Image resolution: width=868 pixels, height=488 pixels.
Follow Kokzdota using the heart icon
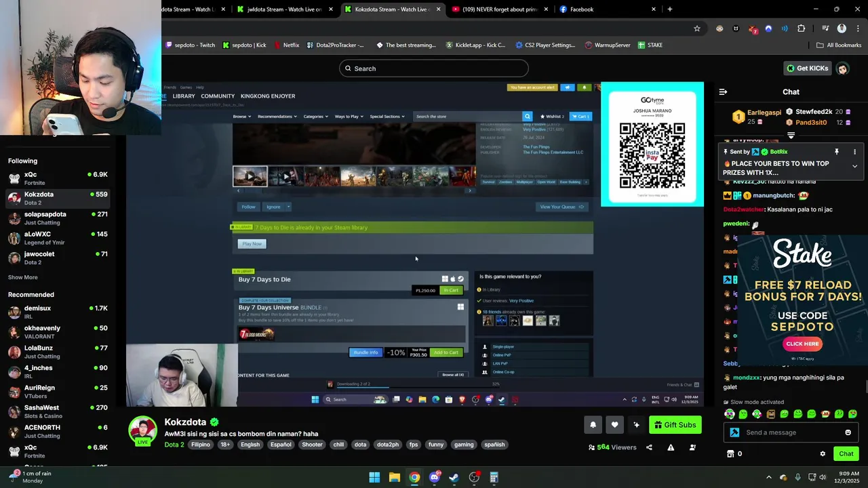click(614, 425)
